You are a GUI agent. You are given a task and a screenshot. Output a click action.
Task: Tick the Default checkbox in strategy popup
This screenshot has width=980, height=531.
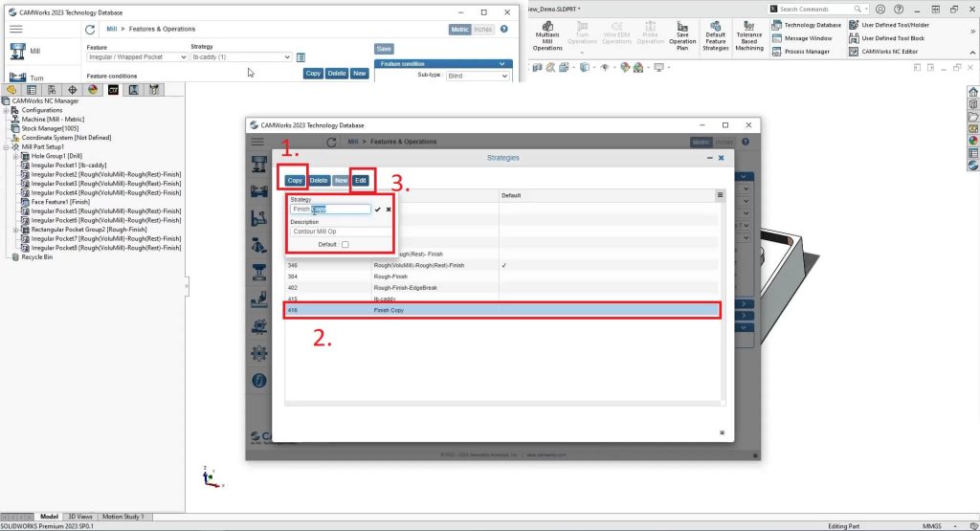(x=345, y=244)
